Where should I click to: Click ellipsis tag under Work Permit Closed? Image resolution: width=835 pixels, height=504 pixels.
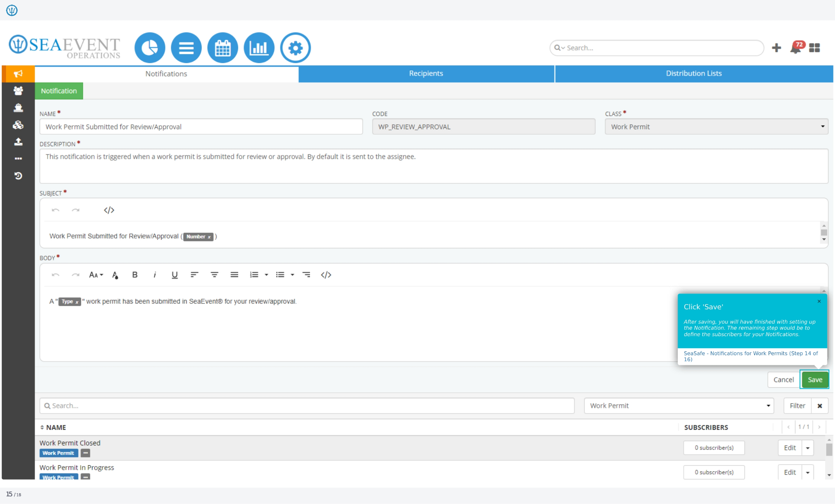click(85, 453)
